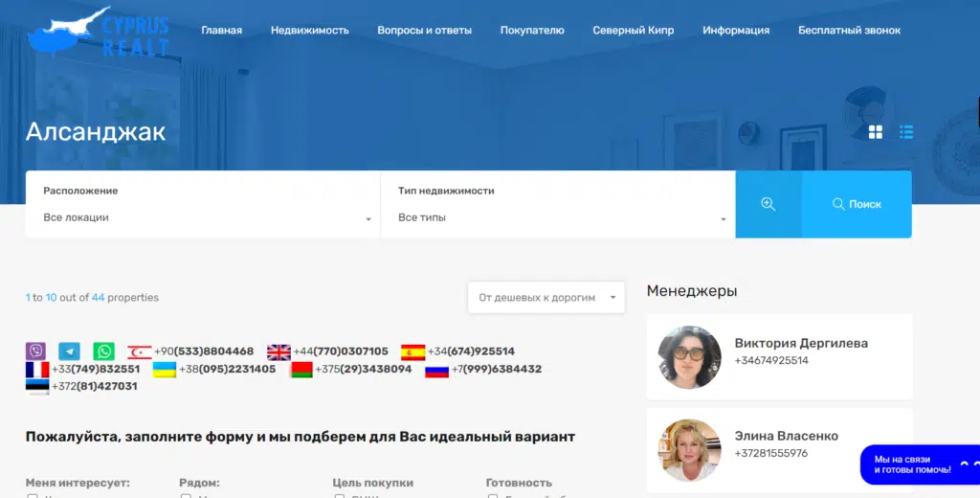
Task: Open sort dropdown От дешевых к дорогим
Action: tap(546, 297)
